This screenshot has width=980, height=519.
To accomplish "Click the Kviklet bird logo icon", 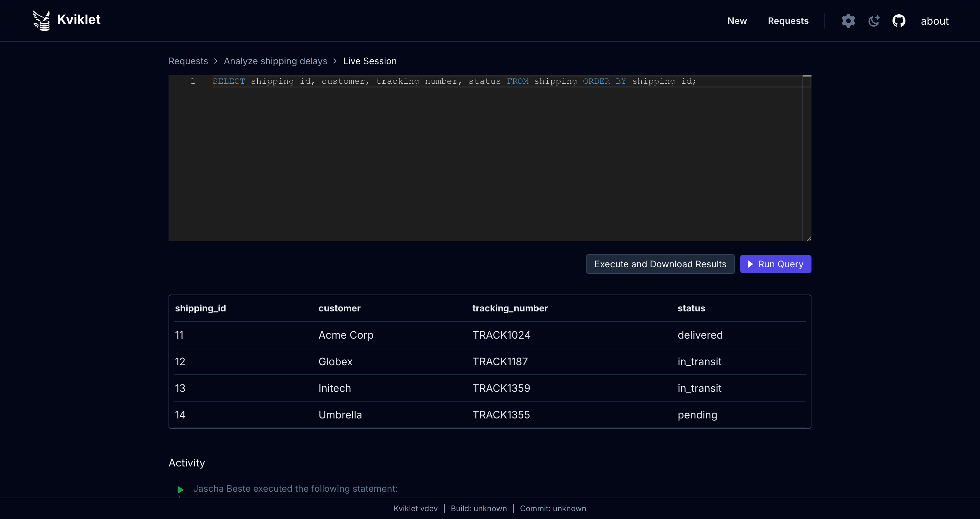I will point(41,20).
